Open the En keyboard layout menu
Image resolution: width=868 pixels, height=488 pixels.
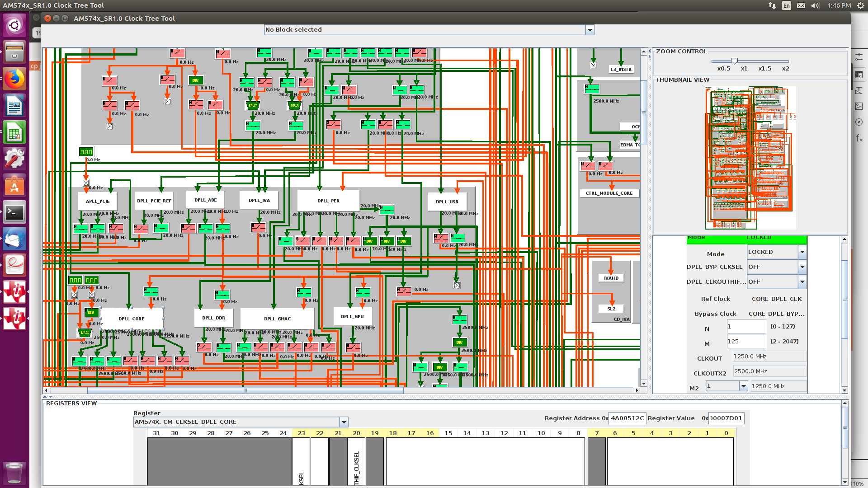pyautogui.click(x=786, y=6)
